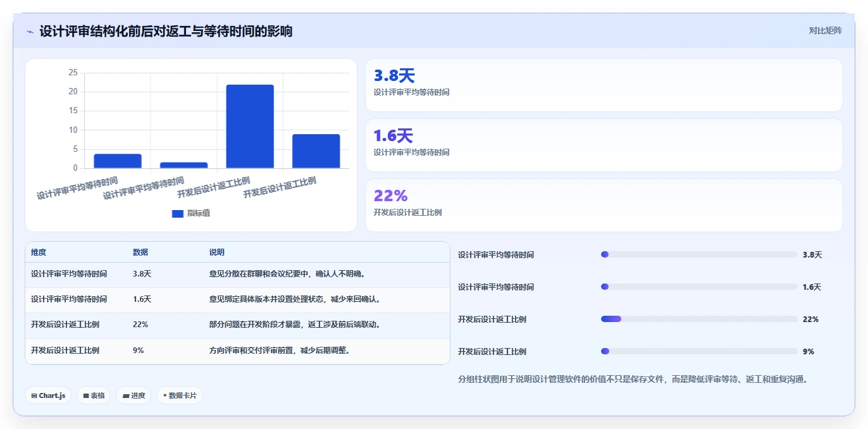The image size is (868, 429).
Task: Click the 指标值 legend label text
Action: tap(199, 213)
